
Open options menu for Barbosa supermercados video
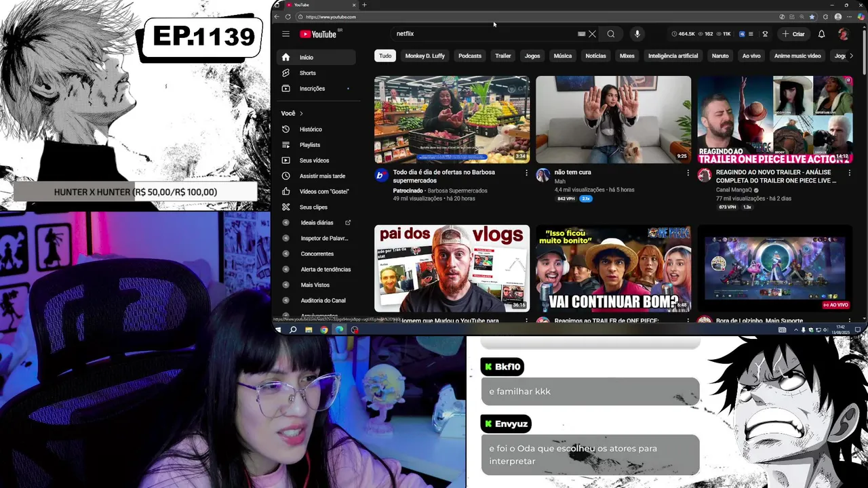tap(526, 173)
